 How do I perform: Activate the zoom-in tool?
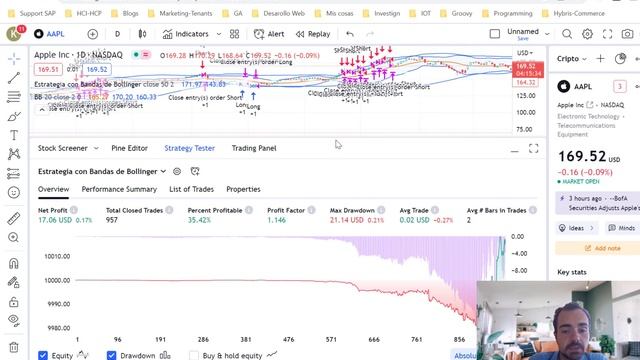click(x=14, y=237)
